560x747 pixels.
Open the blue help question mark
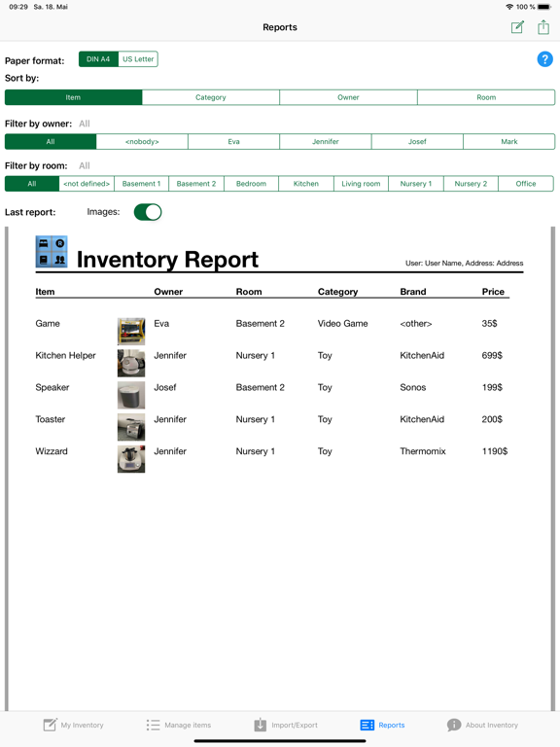click(x=544, y=59)
